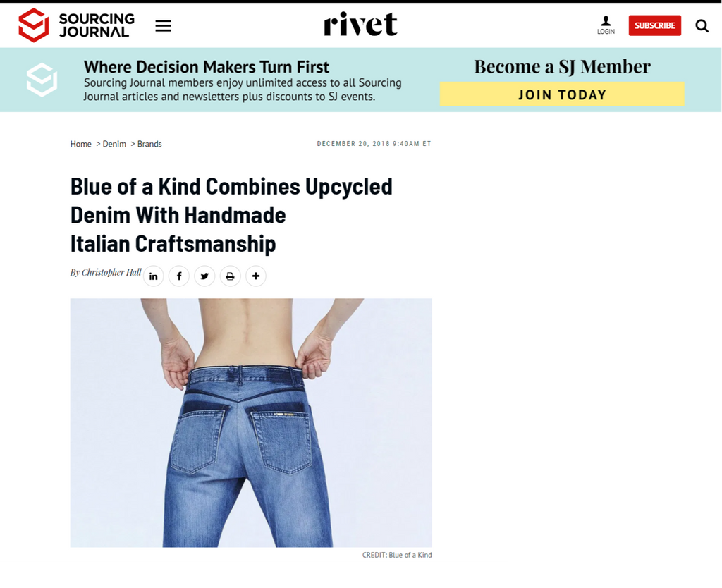The height and width of the screenshot is (588, 722).
Task: Share article on Facebook
Action: point(179,276)
